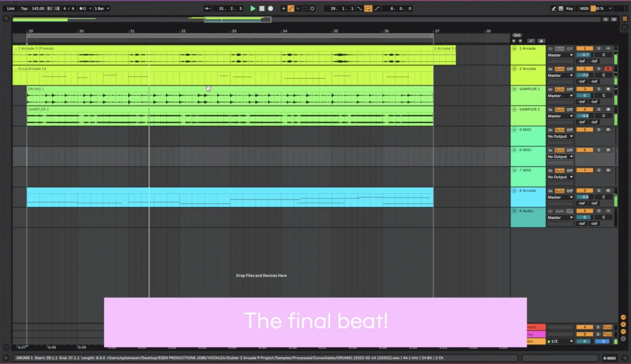Click bar 33 on the timeline ruler
This screenshot has height=364, width=631.
(x=234, y=31)
